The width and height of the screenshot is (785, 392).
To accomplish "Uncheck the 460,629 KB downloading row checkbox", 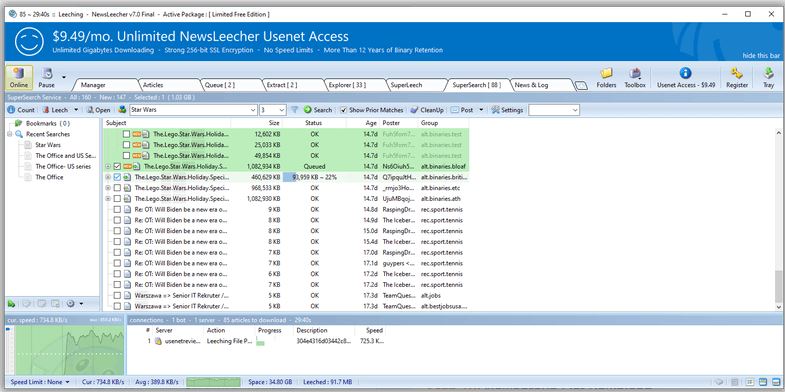I will tap(117, 177).
